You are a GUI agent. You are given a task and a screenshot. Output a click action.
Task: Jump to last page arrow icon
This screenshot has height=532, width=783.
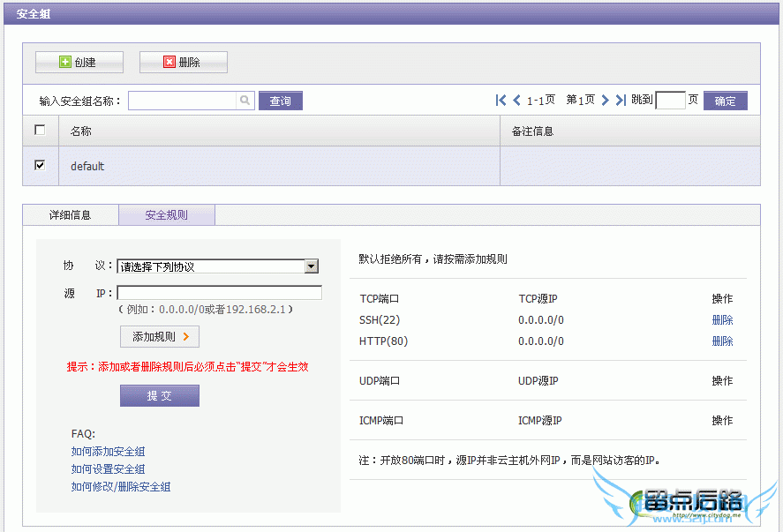pyautogui.click(x=621, y=101)
